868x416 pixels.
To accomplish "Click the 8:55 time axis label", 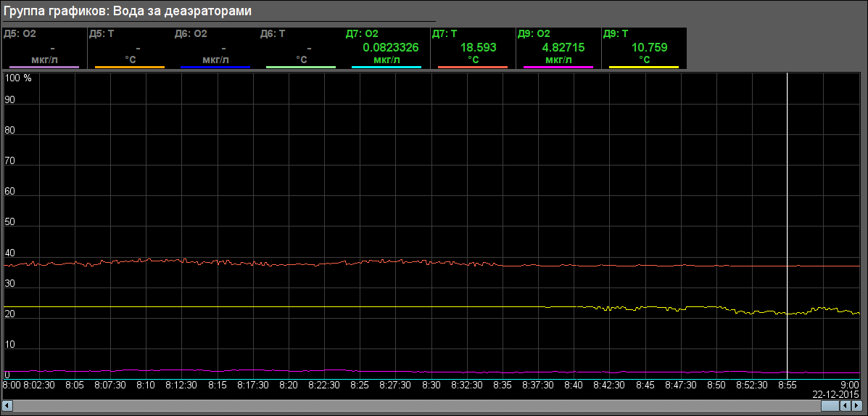I will [788, 385].
